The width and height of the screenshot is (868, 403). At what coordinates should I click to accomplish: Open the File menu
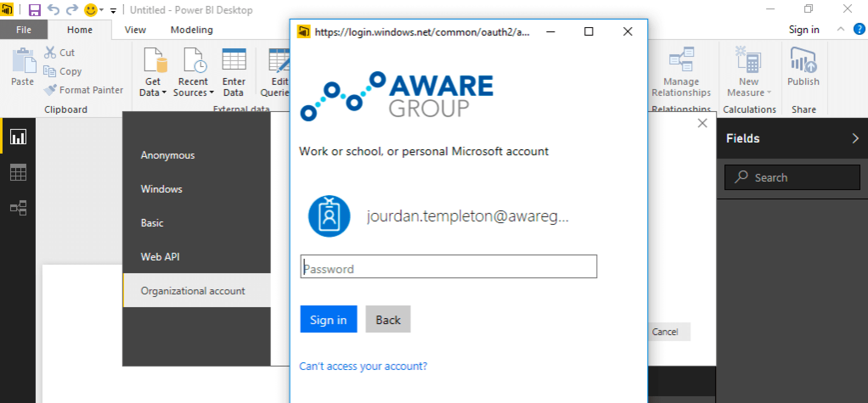(23, 30)
